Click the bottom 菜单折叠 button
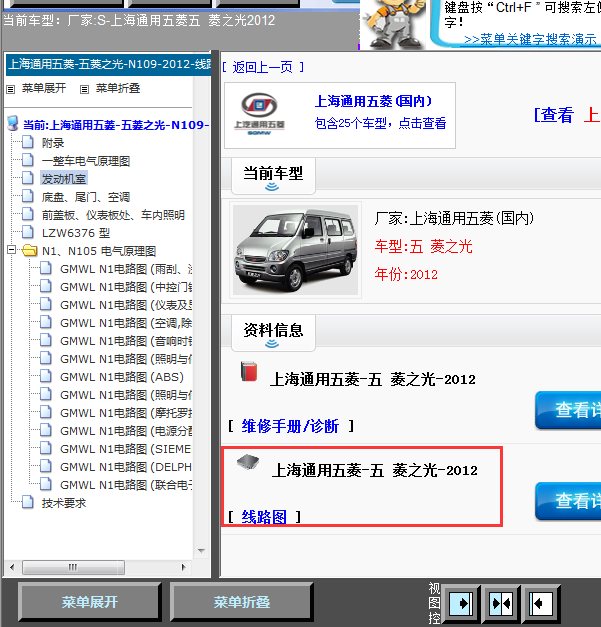The image size is (601, 627). (242, 602)
